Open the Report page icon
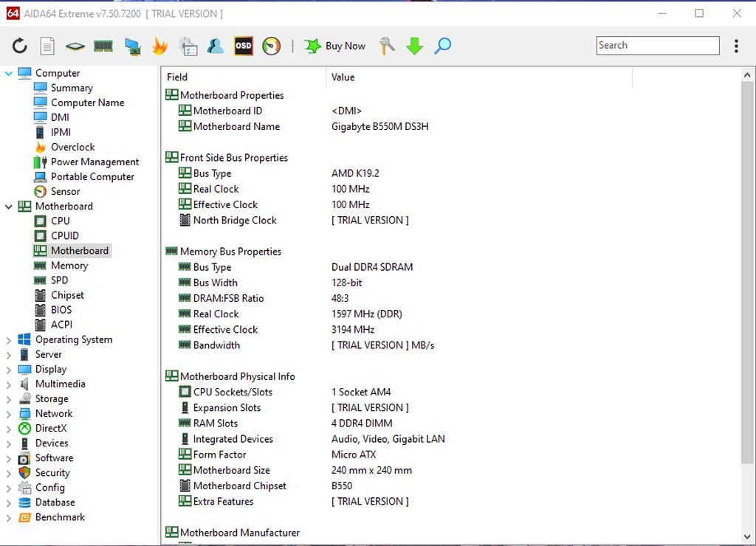756x546 pixels. 47,46
